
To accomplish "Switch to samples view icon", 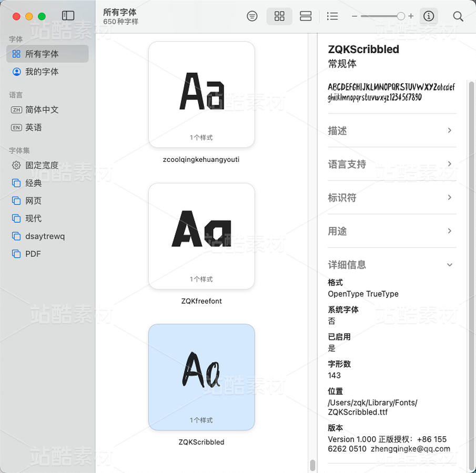I will (x=306, y=16).
